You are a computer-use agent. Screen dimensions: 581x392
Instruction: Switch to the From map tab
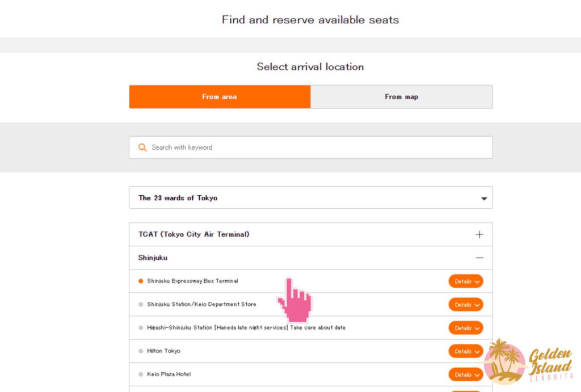(401, 97)
